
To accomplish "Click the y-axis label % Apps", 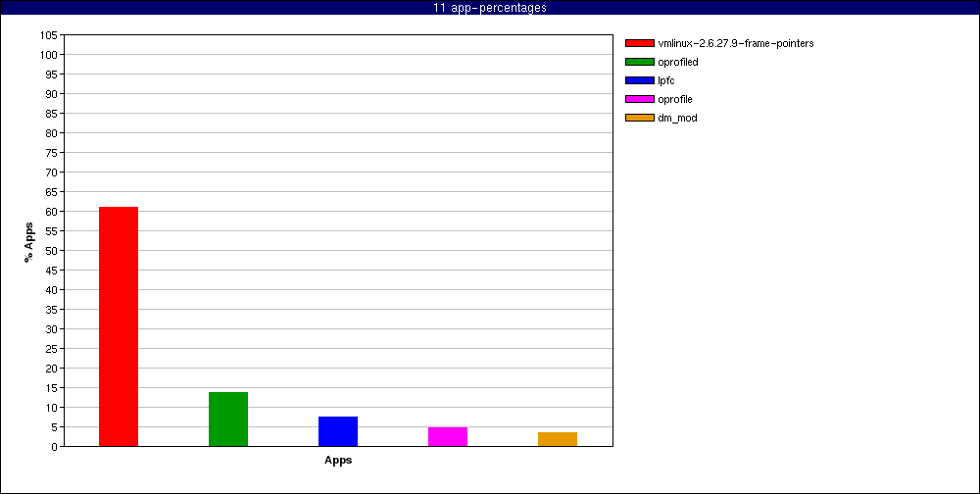I will click(x=28, y=241).
